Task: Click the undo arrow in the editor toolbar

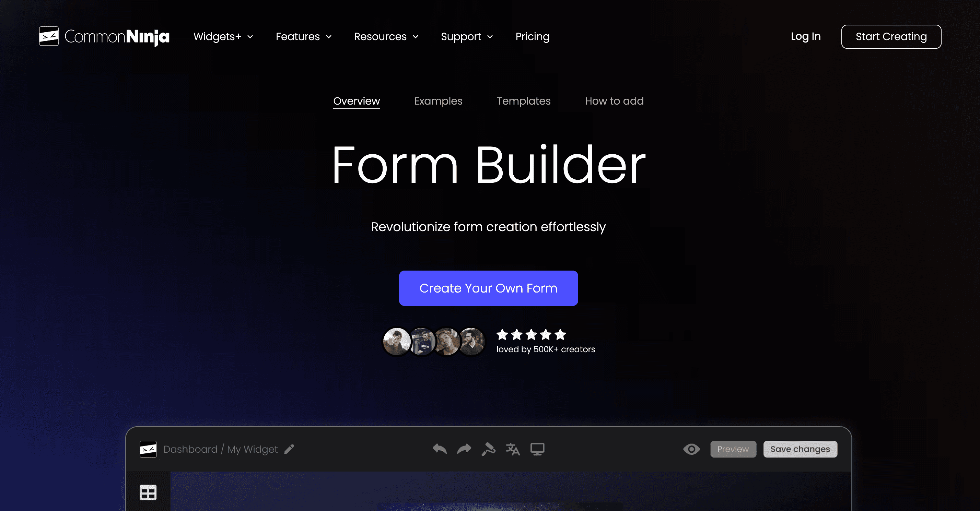Action: (440, 449)
